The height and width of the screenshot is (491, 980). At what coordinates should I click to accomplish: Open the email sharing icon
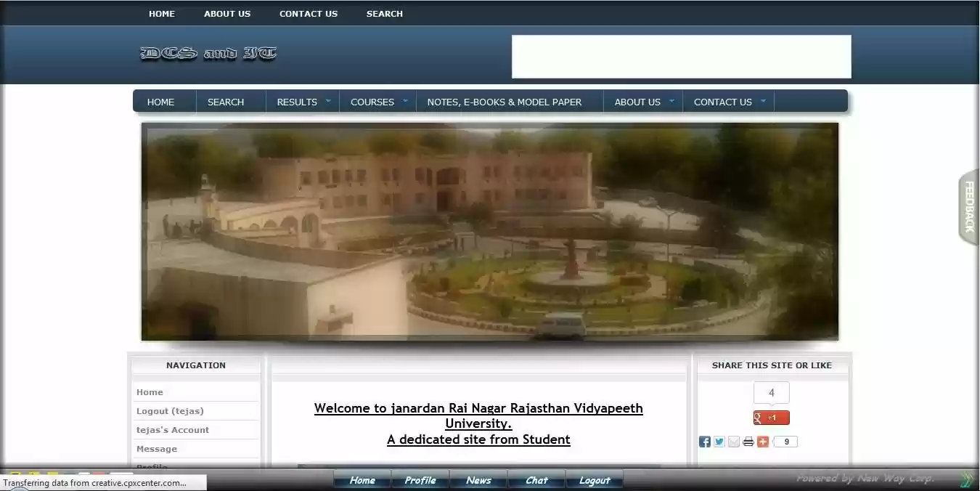click(734, 441)
